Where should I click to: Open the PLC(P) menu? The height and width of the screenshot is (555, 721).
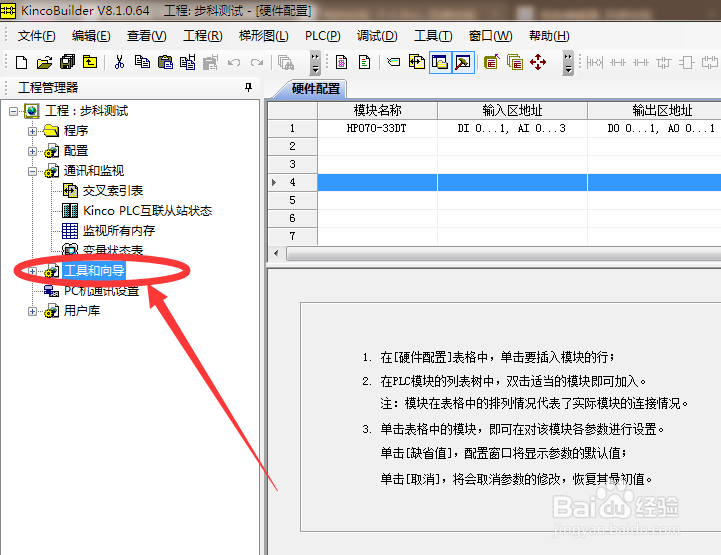(322, 36)
